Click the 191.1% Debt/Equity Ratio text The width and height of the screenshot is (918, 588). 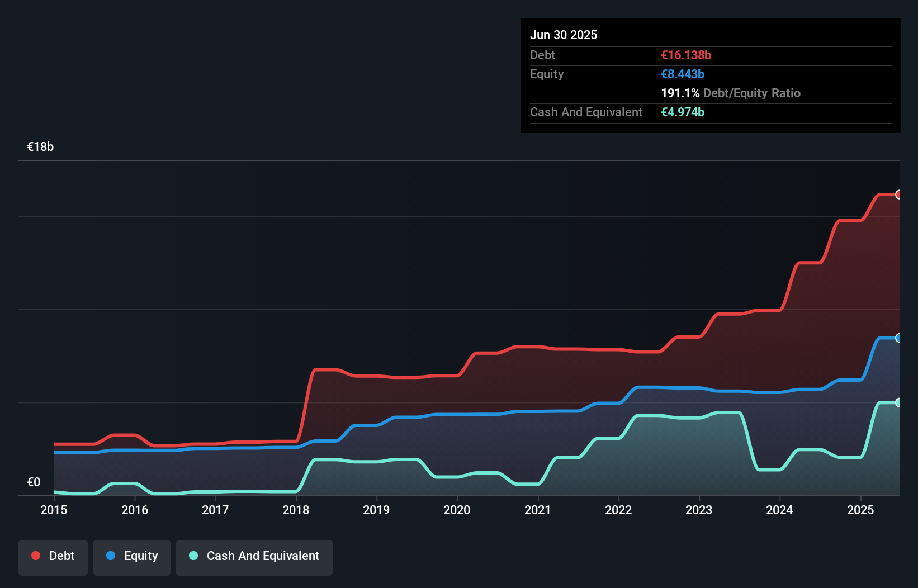tap(731, 93)
